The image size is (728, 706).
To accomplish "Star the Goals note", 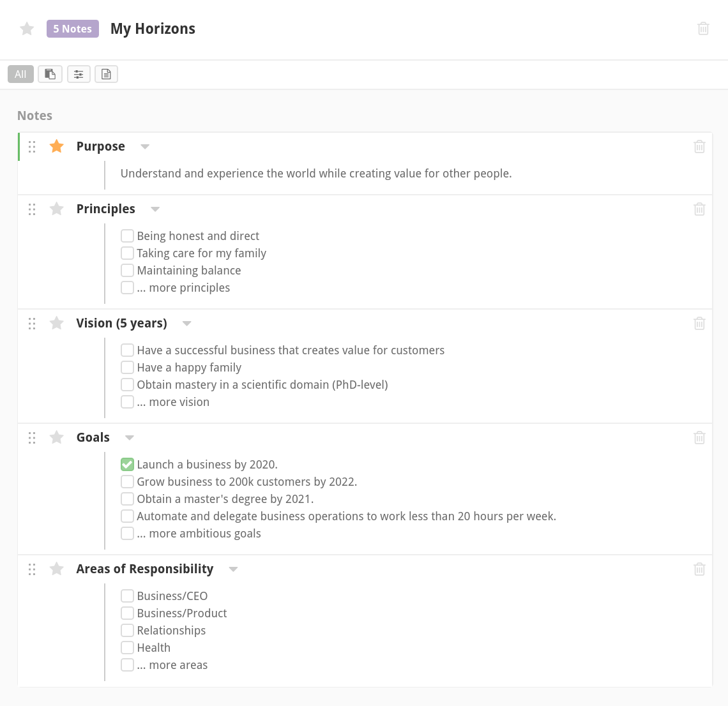I will (x=57, y=437).
